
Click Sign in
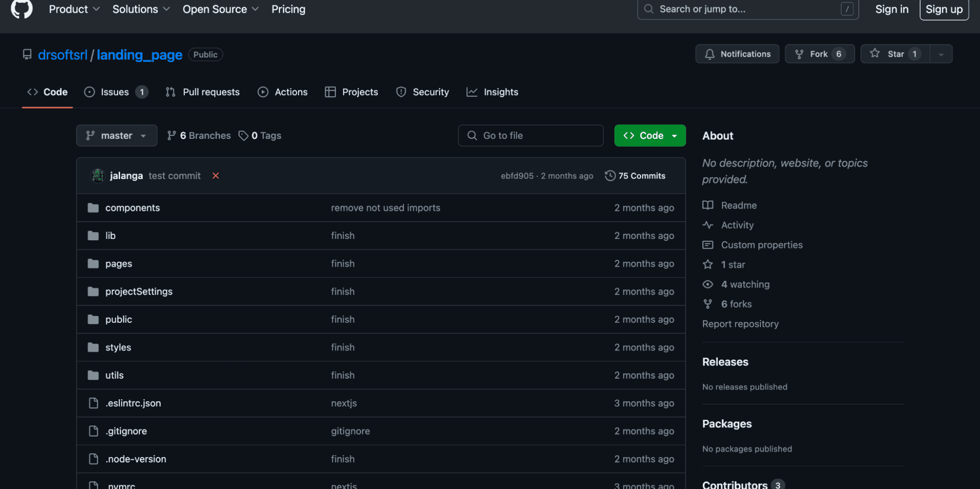(x=892, y=9)
